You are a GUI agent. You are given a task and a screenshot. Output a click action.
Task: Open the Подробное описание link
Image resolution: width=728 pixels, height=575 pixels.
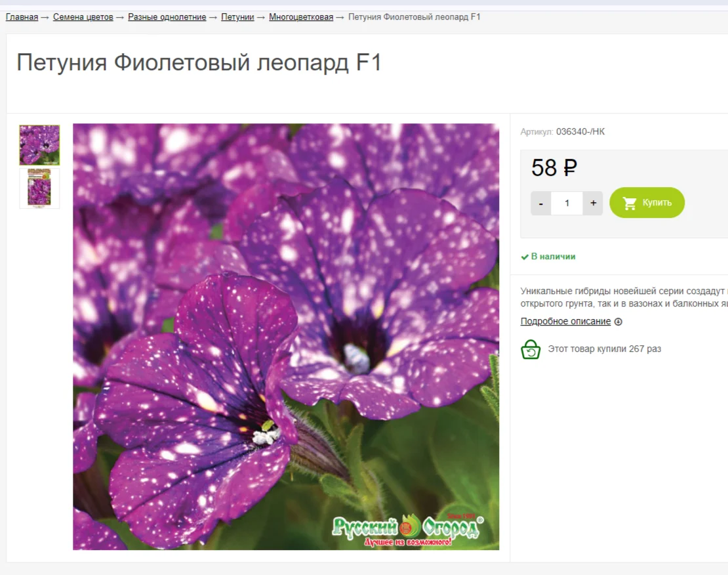coord(565,321)
